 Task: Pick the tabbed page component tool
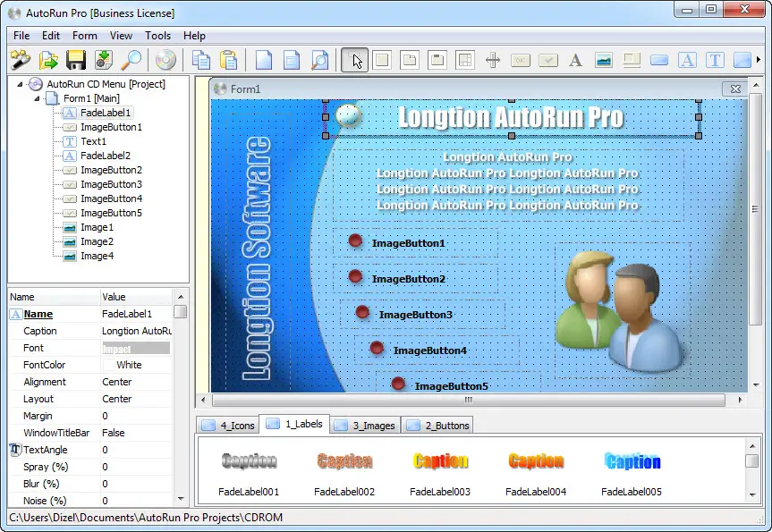[x=410, y=60]
